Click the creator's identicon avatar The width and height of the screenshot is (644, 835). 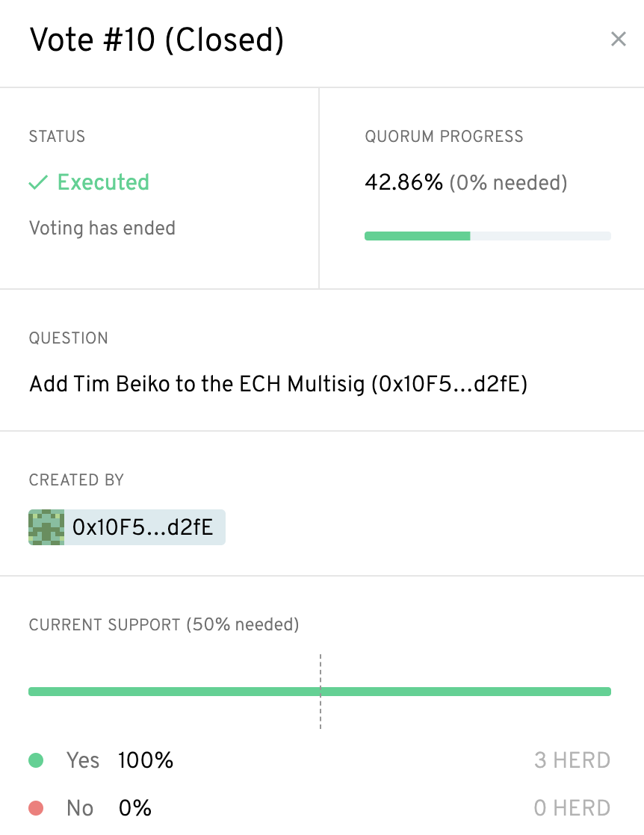pyautogui.click(x=47, y=527)
